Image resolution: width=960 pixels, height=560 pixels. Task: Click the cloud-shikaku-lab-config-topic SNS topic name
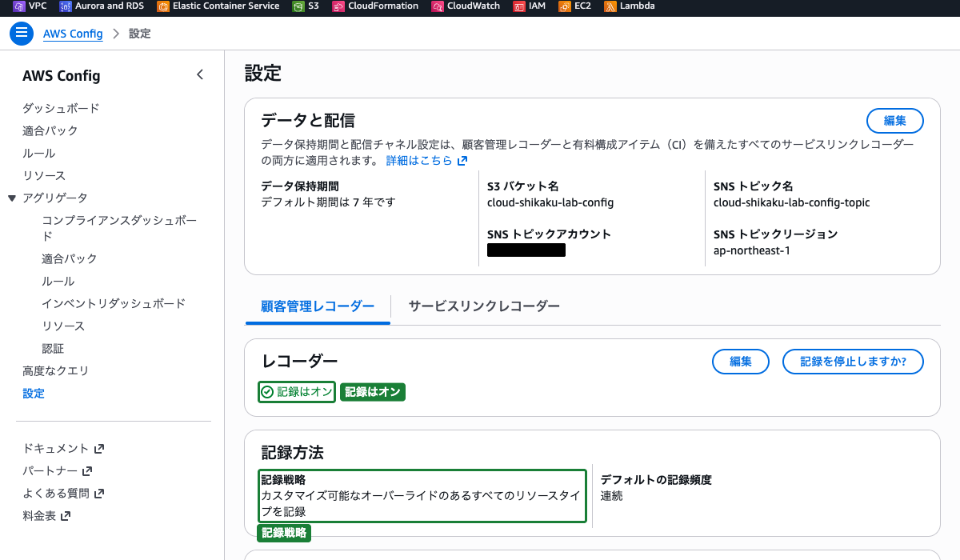pyautogui.click(x=792, y=202)
